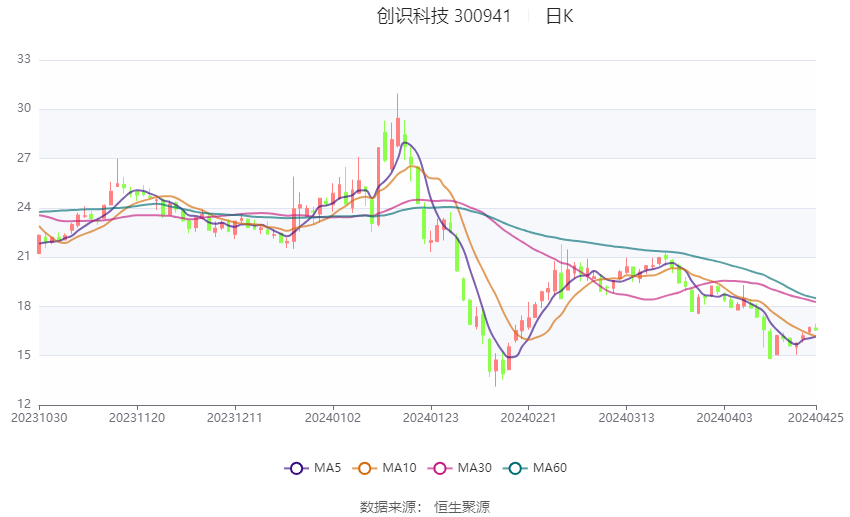Toggle the MA5 legend entry
The width and height of the screenshot is (850, 517).
pyautogui.click(x=313, y=468)
